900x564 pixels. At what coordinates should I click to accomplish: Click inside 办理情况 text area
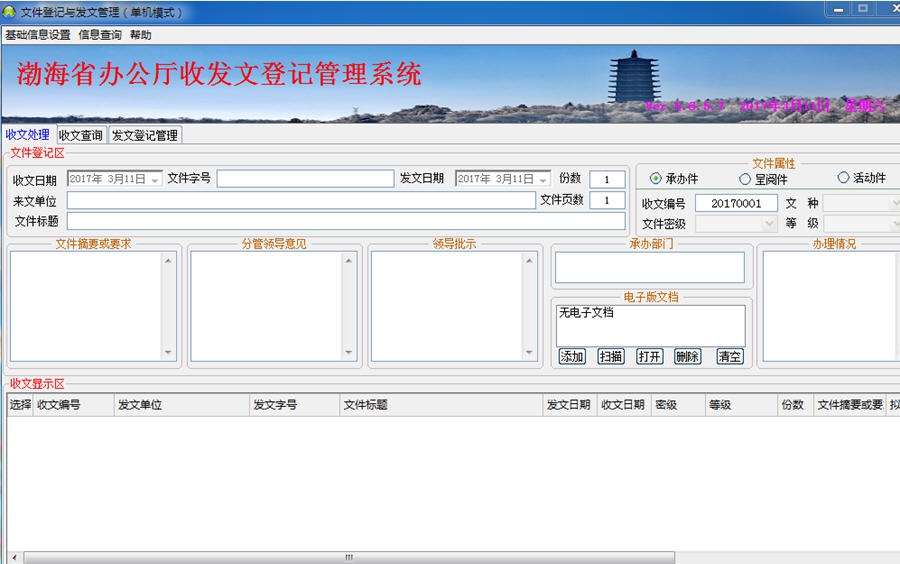tap(831, 306)
